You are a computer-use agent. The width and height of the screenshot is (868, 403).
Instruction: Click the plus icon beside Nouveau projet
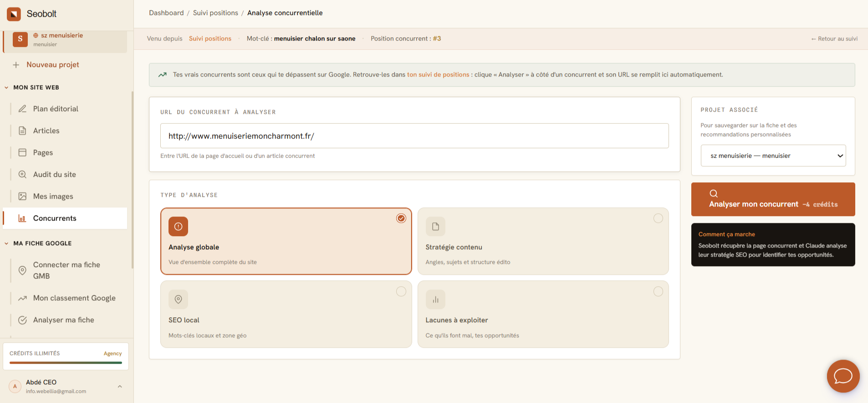(x=16, y=65)
